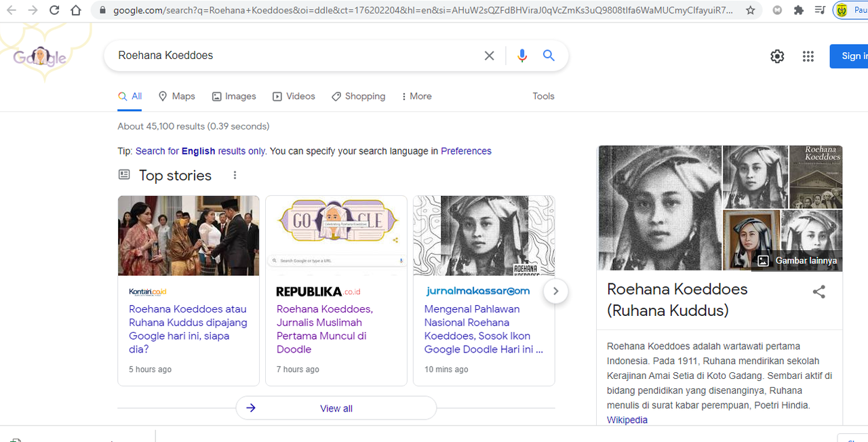Click the browser forward arrow
Screen dimensions: 868x442
(x=33, y=10)
